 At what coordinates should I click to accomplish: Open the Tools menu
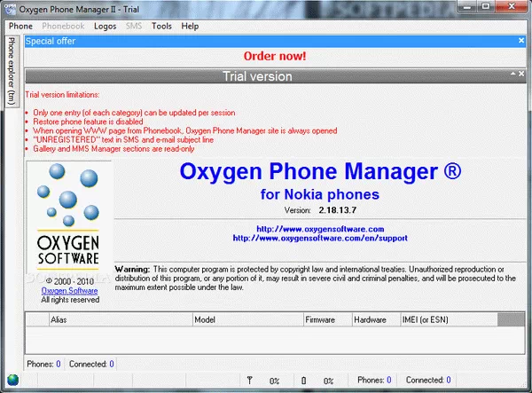[161, 26]
